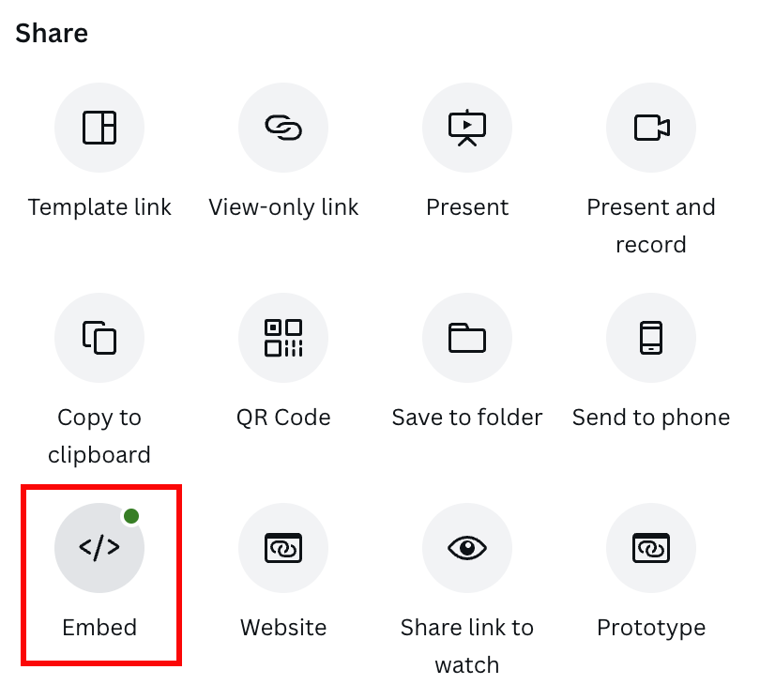
Task: Open the Prototype icon
Action: click(x=651, y=548)
